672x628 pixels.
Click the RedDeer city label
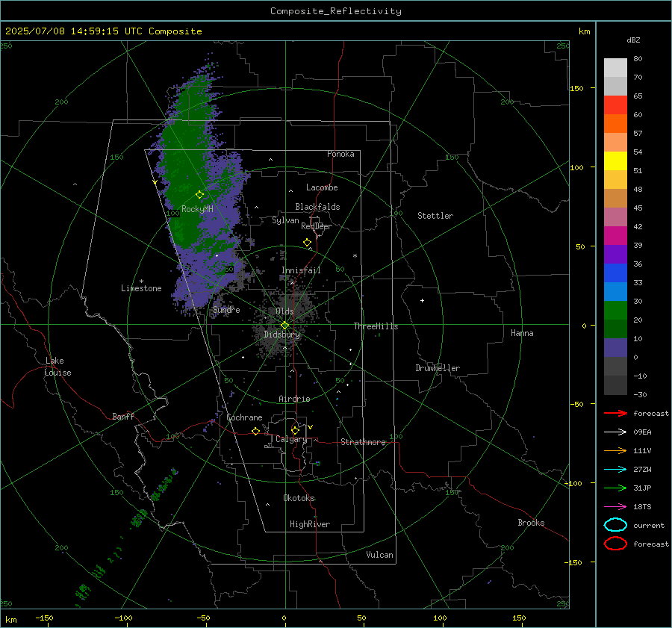(317, 226)
